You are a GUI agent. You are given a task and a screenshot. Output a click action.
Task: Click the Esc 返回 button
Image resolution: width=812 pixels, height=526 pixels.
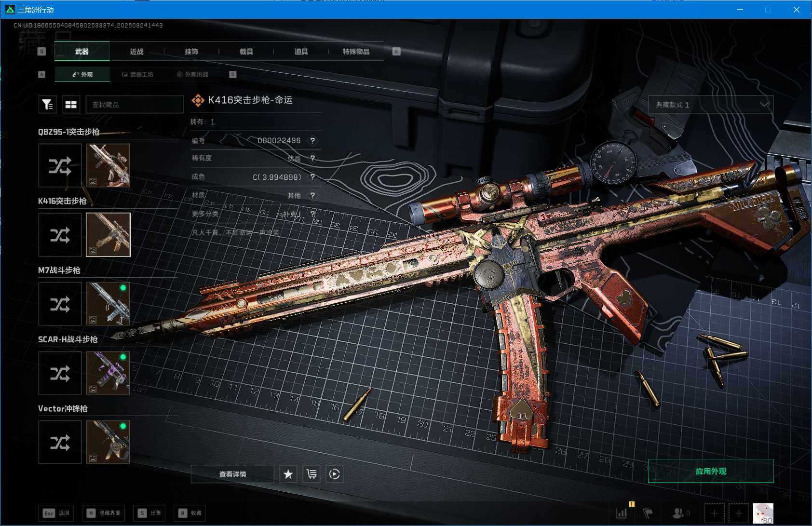tap(57, 513)
